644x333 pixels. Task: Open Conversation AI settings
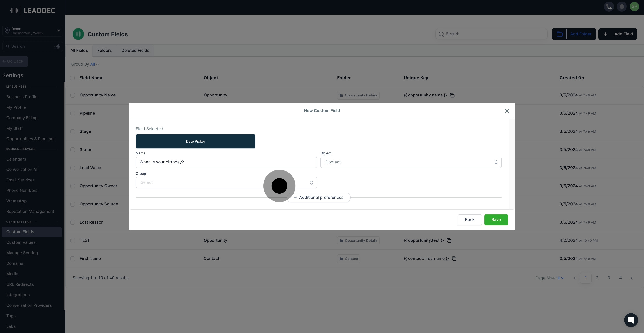(21, 170)
